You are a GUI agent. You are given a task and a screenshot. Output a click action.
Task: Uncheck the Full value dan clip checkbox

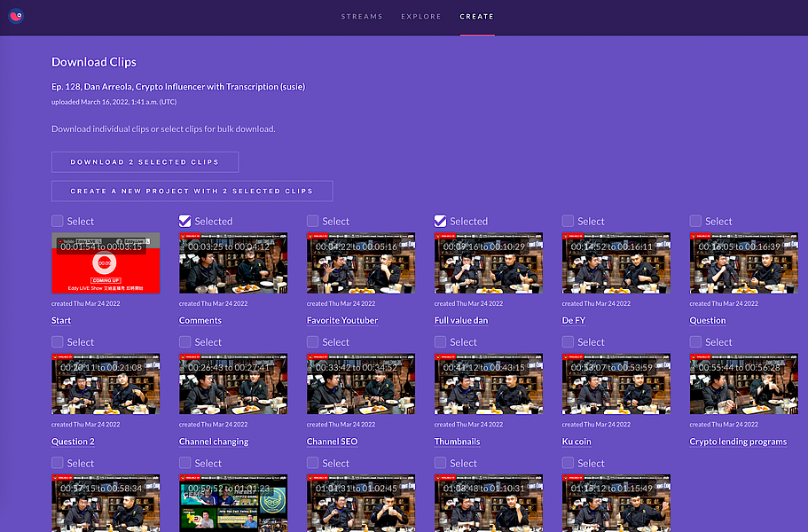[440, 221]
